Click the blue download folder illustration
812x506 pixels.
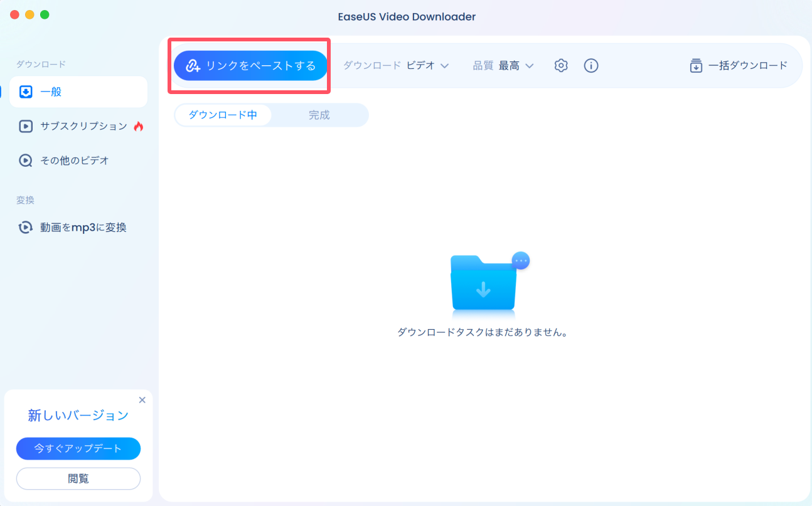tap(483, 285)
